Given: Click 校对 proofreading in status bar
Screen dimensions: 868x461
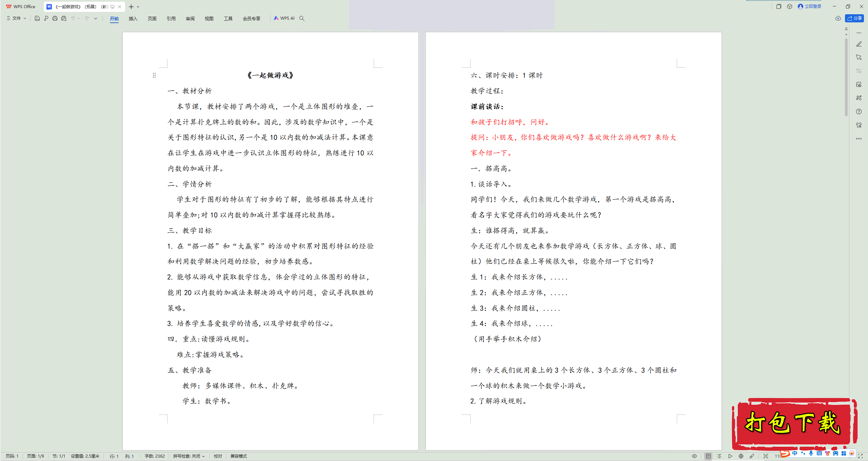Looking at the screenshot, I should coord(218,456).
